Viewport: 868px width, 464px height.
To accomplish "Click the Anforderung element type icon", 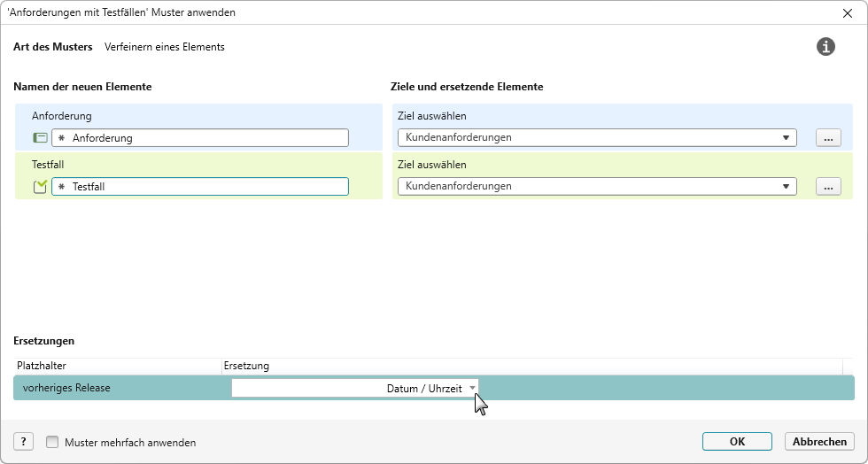I will click(40, 138).
